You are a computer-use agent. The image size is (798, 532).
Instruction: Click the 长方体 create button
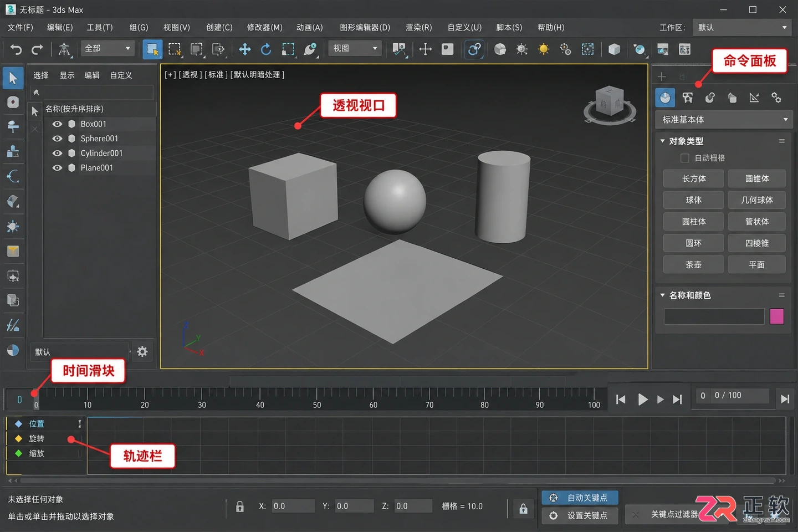[x=694, y=178]
